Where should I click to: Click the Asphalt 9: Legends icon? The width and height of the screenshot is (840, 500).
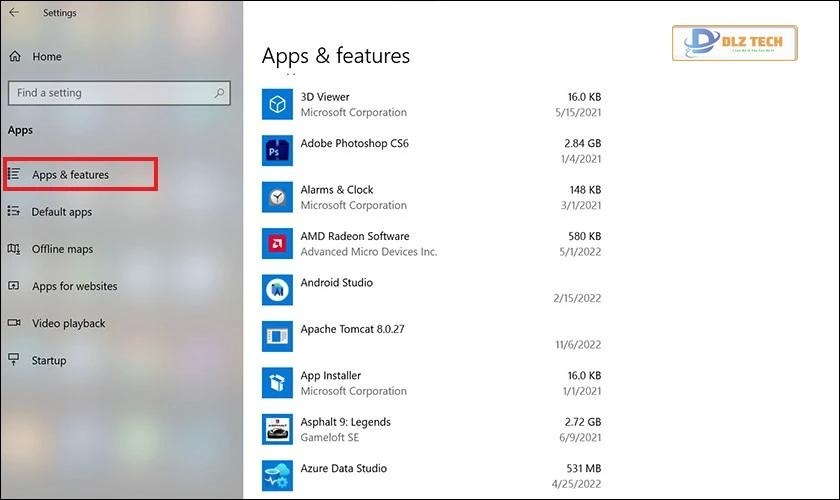point(277,429)
